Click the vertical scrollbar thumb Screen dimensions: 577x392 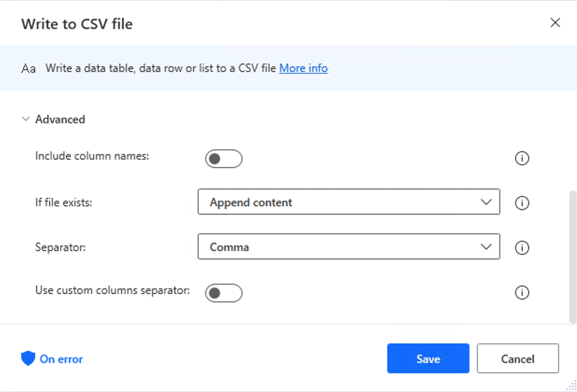572,257
